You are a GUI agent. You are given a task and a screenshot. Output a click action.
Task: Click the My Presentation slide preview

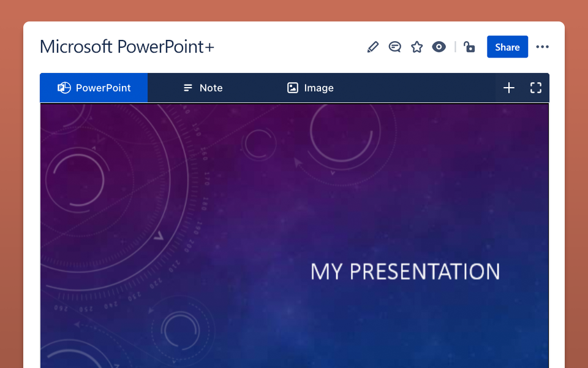coord(295,236)
